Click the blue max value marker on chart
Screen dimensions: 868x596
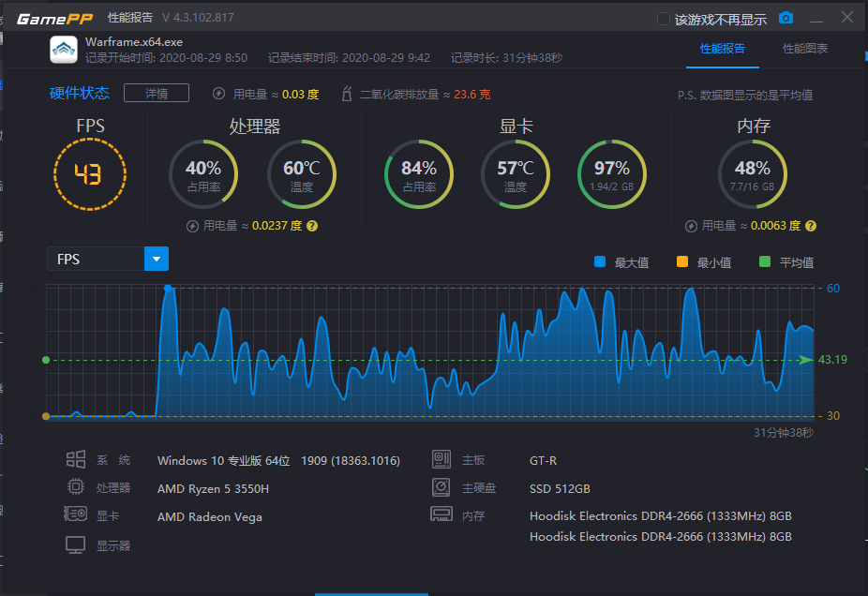coord(168,289)
